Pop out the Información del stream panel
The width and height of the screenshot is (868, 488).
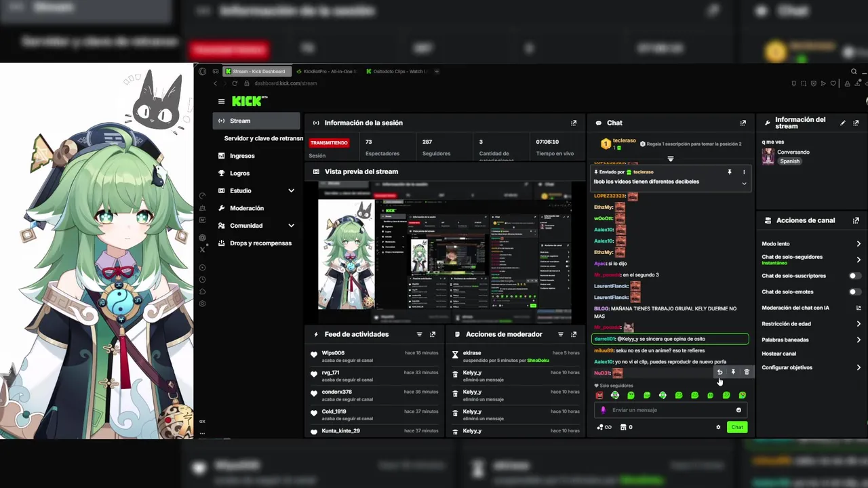tap(856, 123)
